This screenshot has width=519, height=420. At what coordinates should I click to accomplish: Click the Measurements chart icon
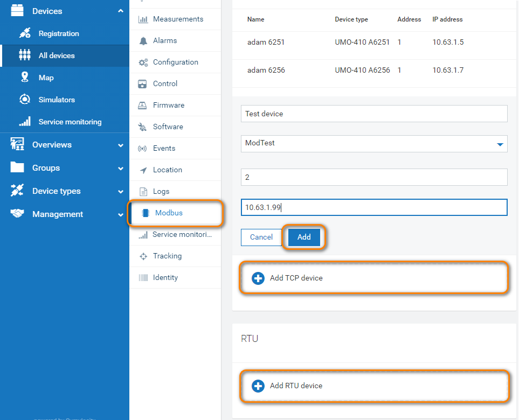[143, 19]
